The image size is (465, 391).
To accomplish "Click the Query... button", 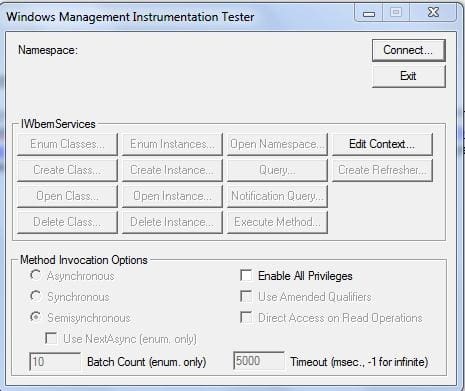I will [x=277, y=170].
